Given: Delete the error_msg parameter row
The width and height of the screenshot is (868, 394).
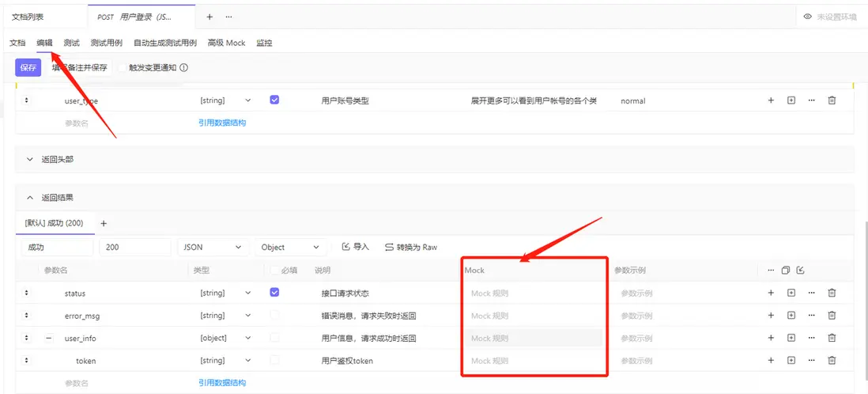Looking at the screenshot, I should click(x=832, y=316).
